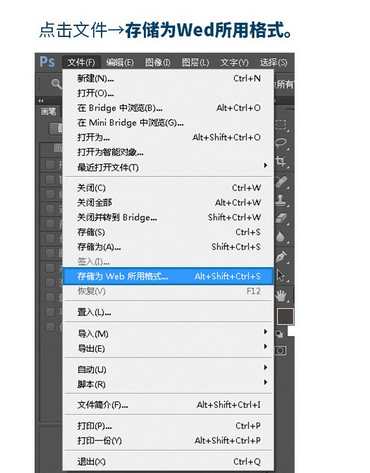The width and height of the screenshot is (370, 473).
Task: Choose 退出(X) to quit Photoshop
Action: click(168, 462)
